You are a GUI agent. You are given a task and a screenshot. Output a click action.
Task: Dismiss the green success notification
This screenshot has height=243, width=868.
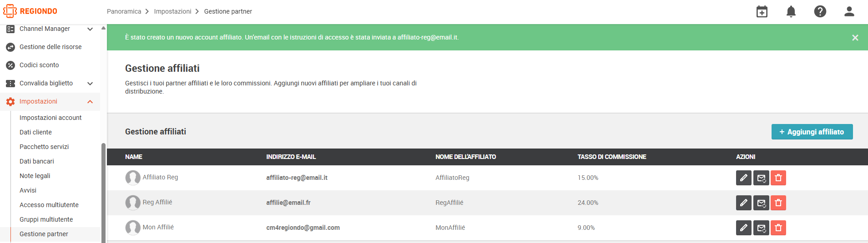(855, 38)
